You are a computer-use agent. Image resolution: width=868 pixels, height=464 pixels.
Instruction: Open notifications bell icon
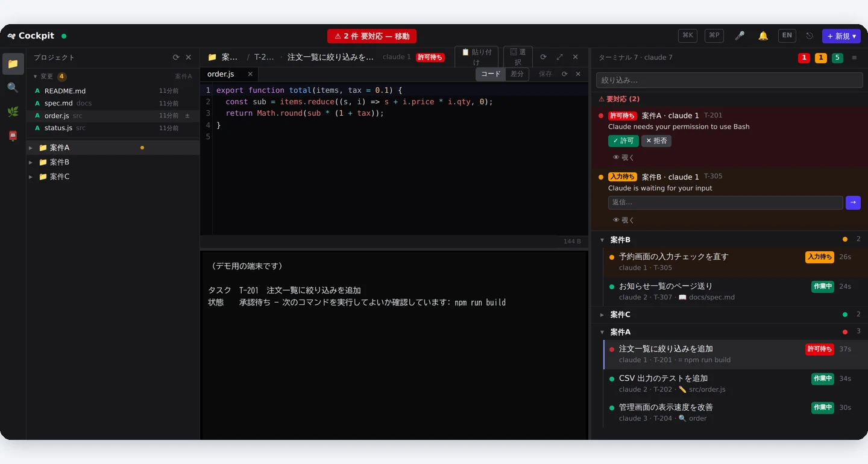(x=763, y=36)
